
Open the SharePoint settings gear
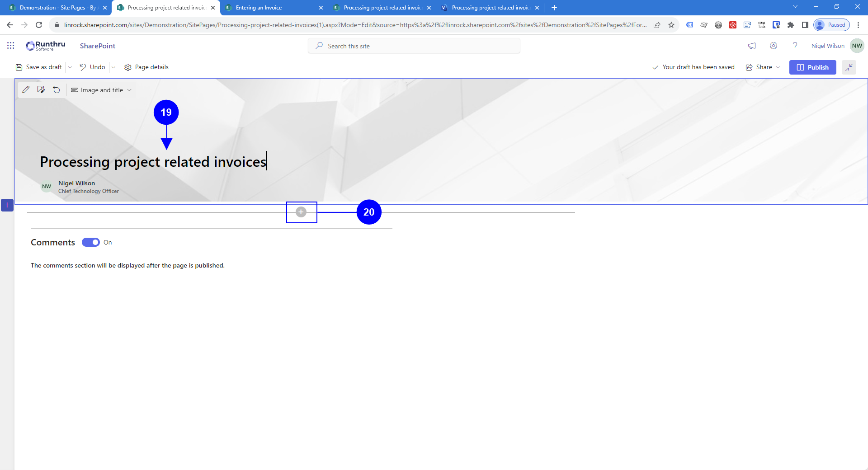774,46
